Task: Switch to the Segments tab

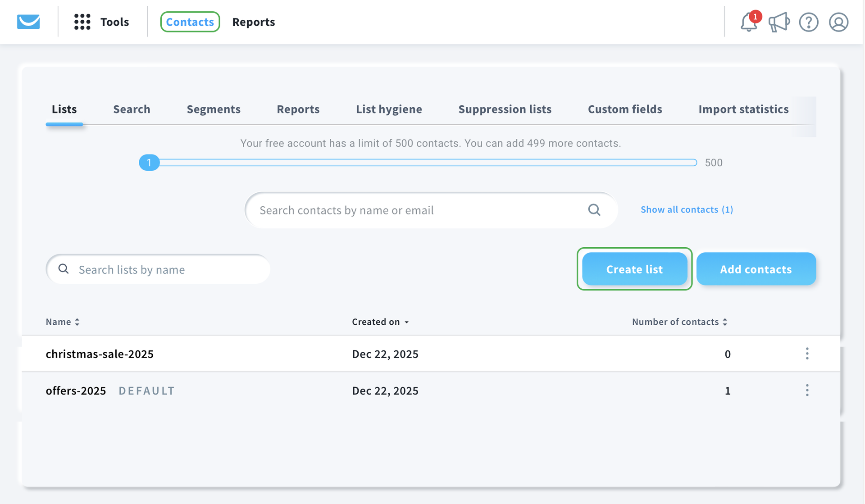Action: 214,109
